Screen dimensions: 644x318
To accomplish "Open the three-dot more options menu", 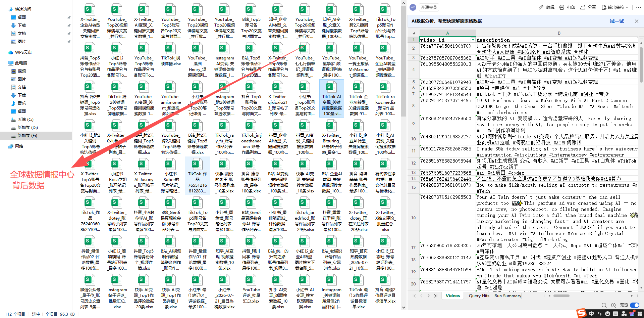I will coord(638,7).
